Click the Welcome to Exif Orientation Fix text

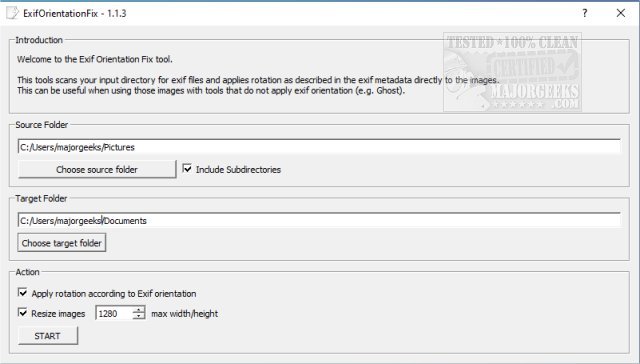pos(95,59)
